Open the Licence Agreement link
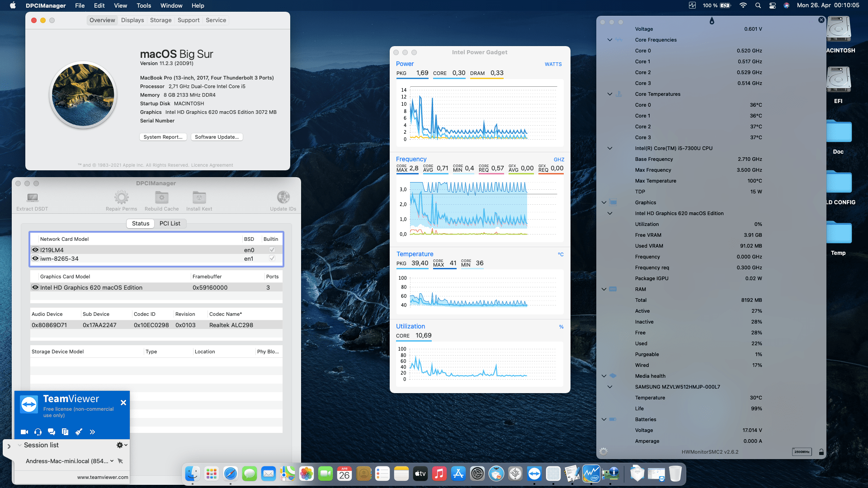 [212, 165]
